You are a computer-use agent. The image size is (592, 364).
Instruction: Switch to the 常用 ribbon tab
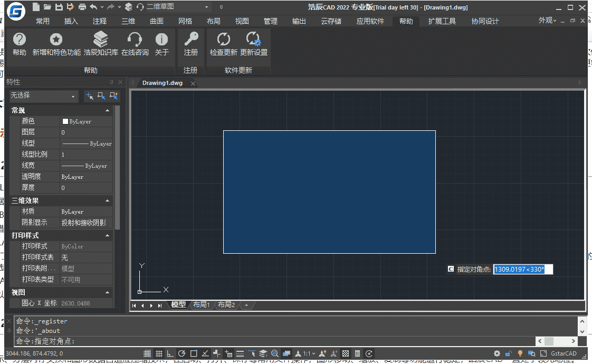point(43,21)
